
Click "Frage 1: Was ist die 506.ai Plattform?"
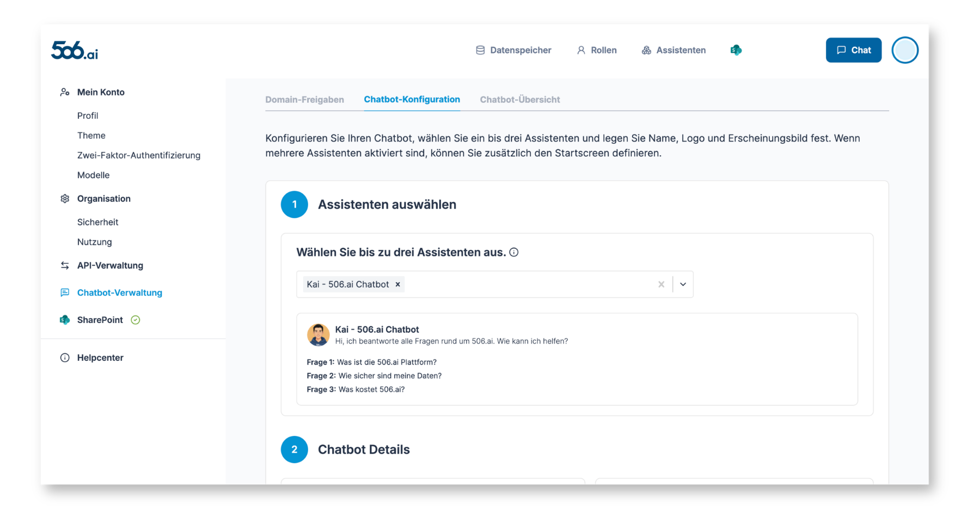(371, 362)
